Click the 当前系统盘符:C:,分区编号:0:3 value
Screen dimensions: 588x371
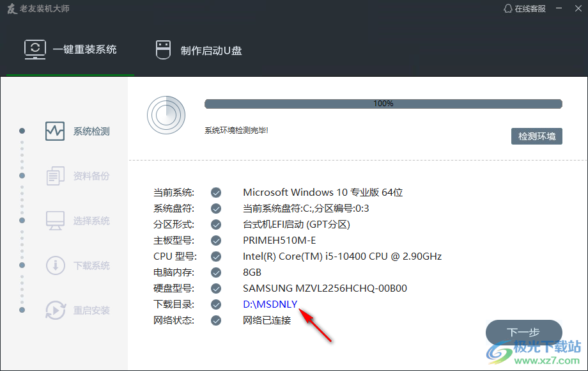(306, 209)
